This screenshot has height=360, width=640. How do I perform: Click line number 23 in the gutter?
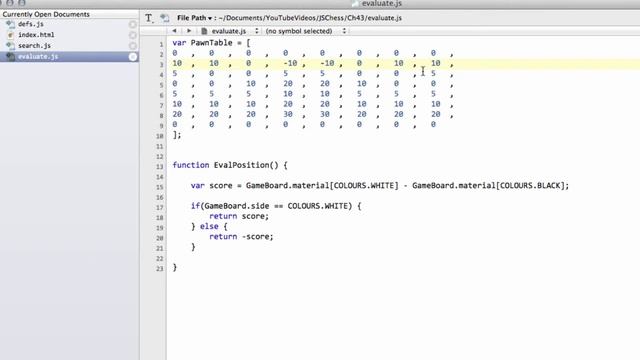pos(159,269)
